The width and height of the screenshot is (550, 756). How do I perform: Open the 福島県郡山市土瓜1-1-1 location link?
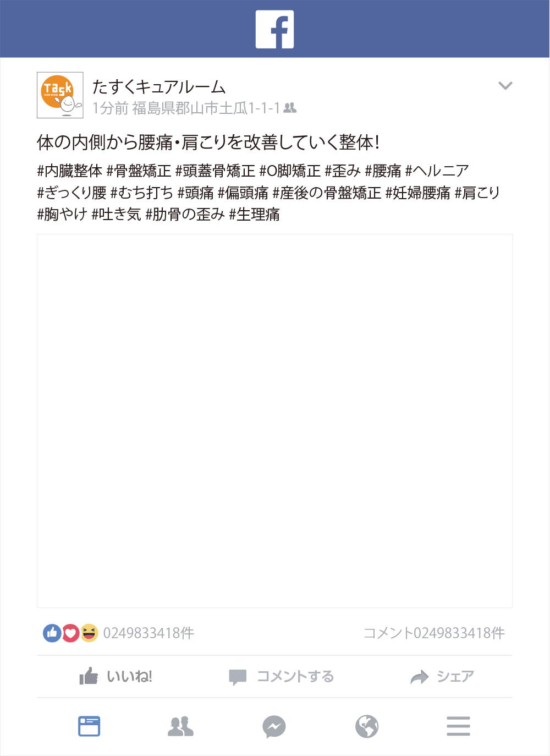tap(206, 108)
